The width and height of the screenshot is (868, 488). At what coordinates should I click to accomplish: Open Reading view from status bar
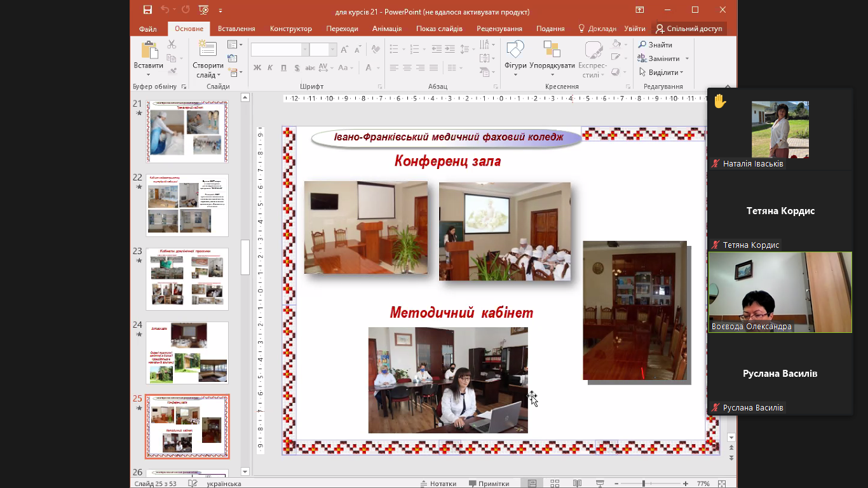click(577, 484)
